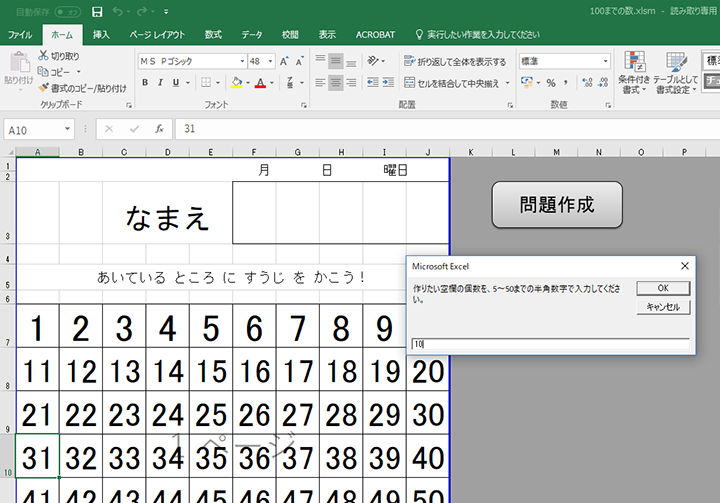Open the MS P Gothic font name dropdown
Screen dimensions: 720x503
tap(242, 61)
